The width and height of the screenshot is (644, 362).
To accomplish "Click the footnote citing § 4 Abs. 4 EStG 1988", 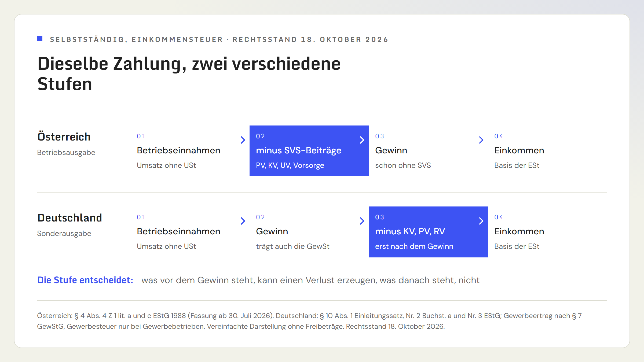I will 309,321.
